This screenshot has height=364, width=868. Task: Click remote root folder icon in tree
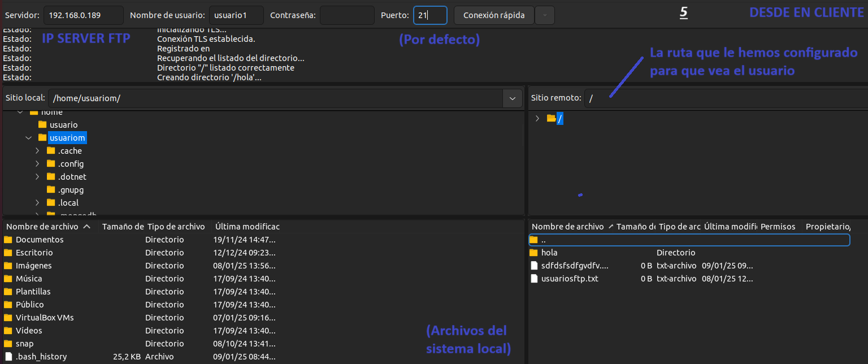point(551,119)
